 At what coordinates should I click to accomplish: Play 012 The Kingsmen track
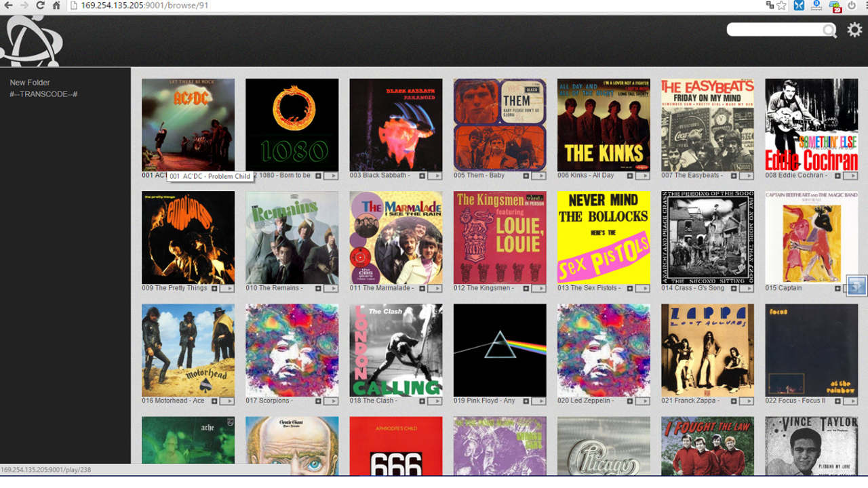point(538,288)
